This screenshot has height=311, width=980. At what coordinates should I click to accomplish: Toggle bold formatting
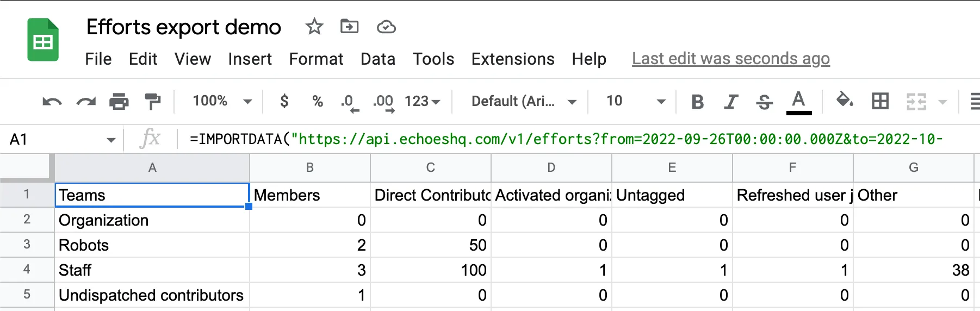click(697, 102)
